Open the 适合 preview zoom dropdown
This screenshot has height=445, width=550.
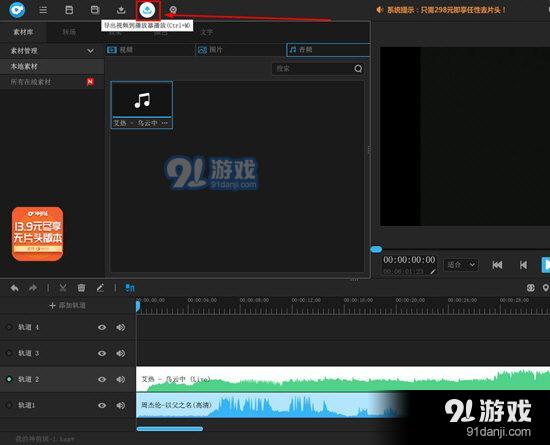click(460, 264)
